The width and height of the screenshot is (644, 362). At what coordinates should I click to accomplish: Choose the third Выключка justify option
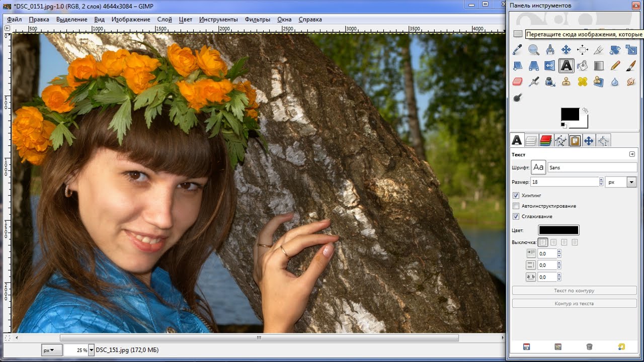(564, 242)
